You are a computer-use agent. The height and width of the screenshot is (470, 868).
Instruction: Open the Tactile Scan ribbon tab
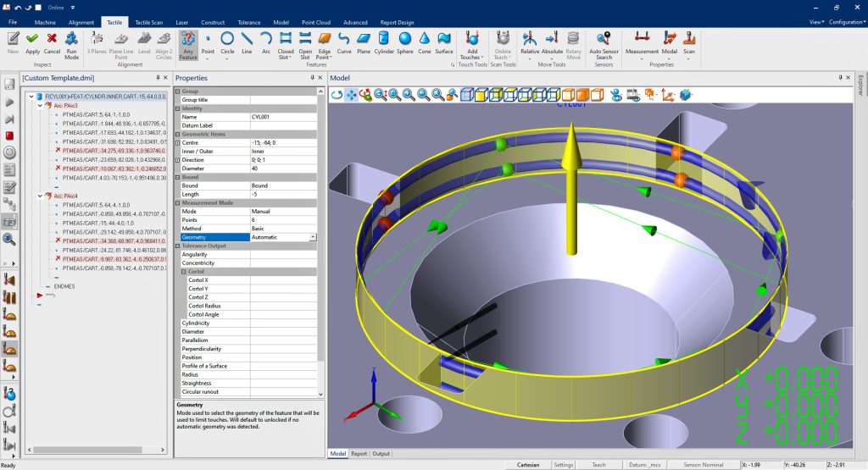(149, 22)
